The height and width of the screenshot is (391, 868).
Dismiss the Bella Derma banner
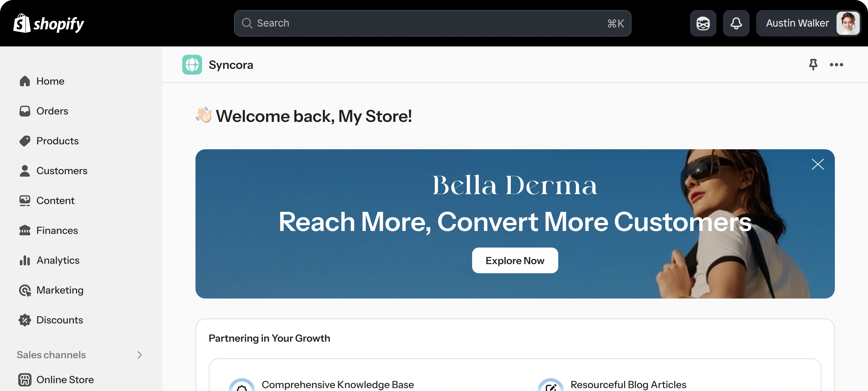coord(818,164)
